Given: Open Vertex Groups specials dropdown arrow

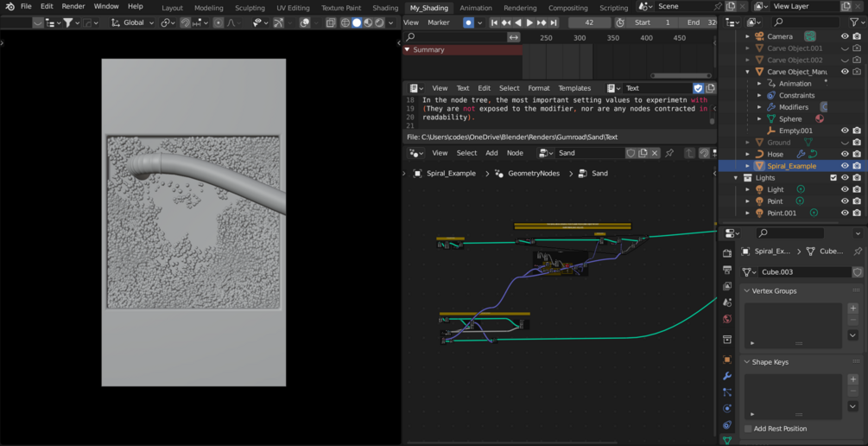Looking at the screenshot, I should 853,334.
